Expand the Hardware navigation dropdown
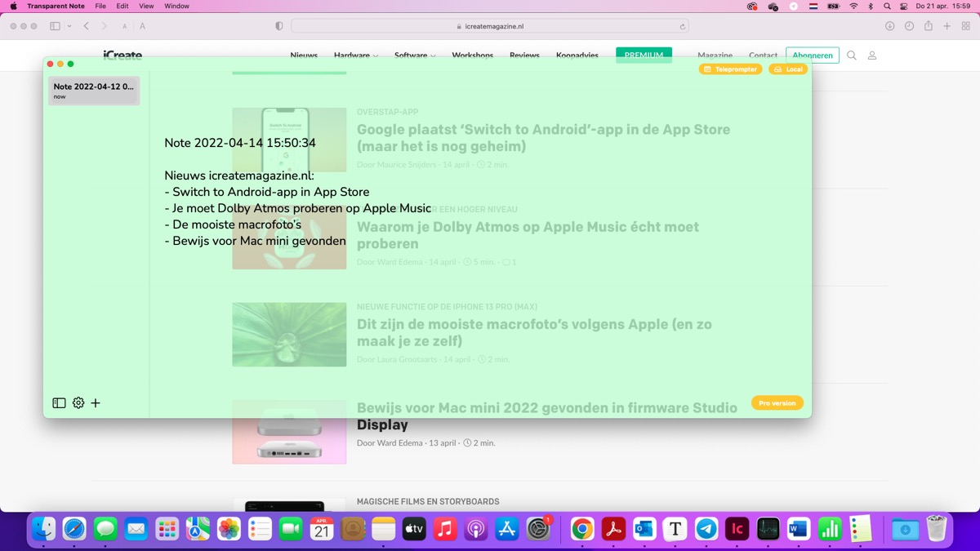980x551 pixels. click(355, 56)
